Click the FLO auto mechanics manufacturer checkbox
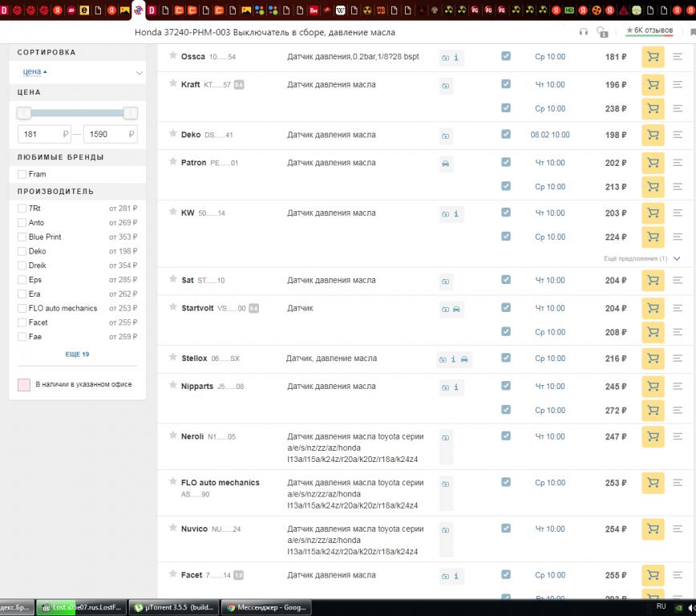 22,308
